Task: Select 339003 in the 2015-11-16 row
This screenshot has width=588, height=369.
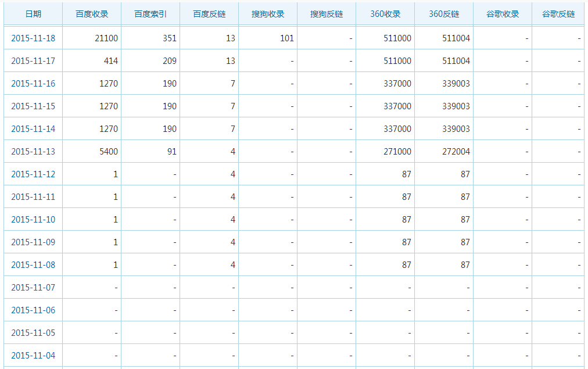Action: 456,84
